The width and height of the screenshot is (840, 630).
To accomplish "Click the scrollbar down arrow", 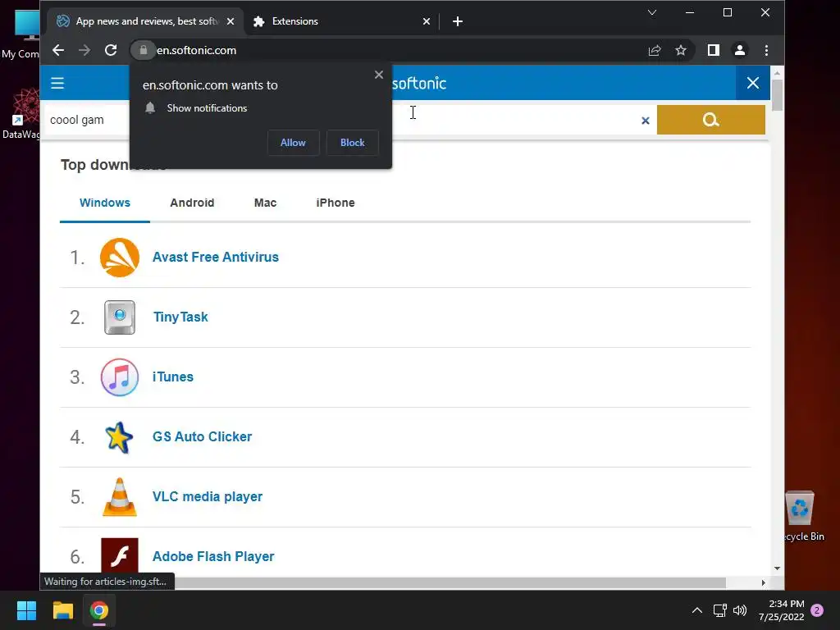I will pyautogui.click(x=777, y=568).
